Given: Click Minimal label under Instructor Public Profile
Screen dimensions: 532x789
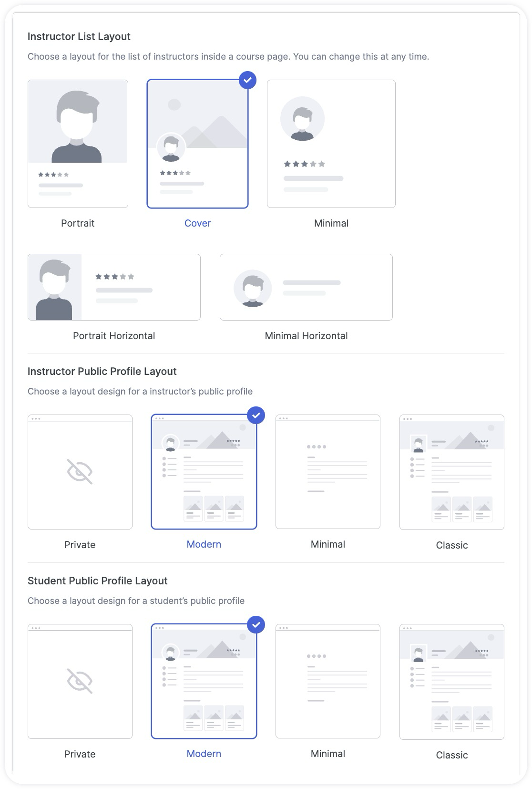Looking at the screenshot, I should (x=328, y=544).
